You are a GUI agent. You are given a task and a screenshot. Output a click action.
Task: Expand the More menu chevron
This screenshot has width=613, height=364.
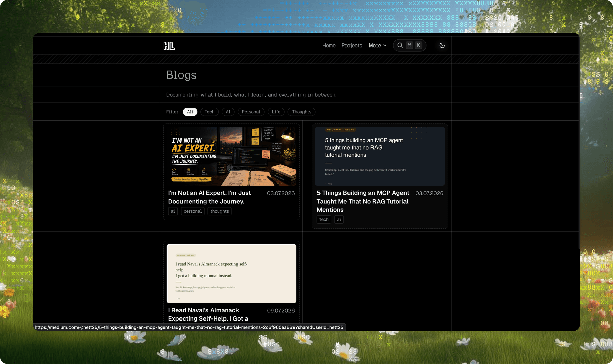tap(385, 45)
